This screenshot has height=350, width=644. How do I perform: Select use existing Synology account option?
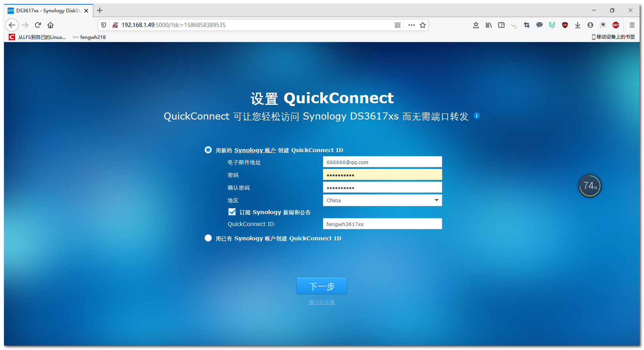click(208, 238)
